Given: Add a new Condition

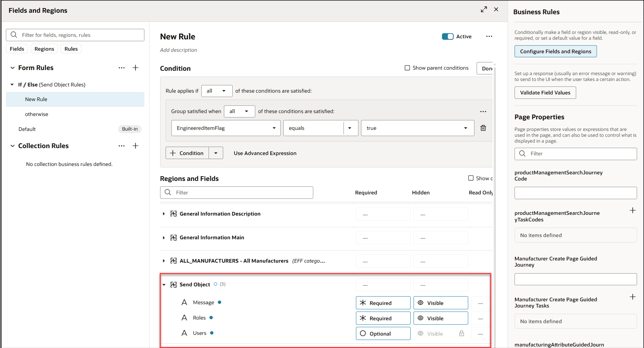Looking at the screenshot, I should [187, 153].
